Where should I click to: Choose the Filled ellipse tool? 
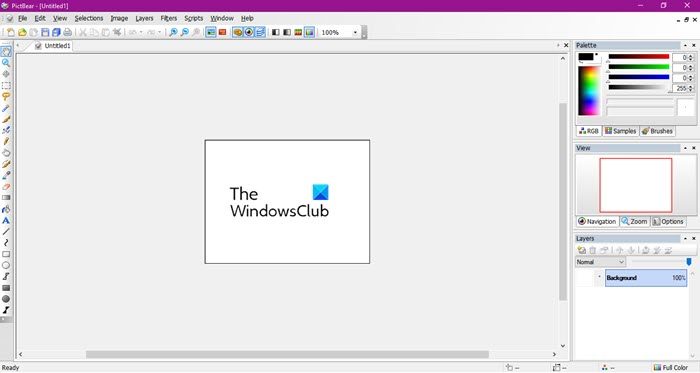point(6,299)
